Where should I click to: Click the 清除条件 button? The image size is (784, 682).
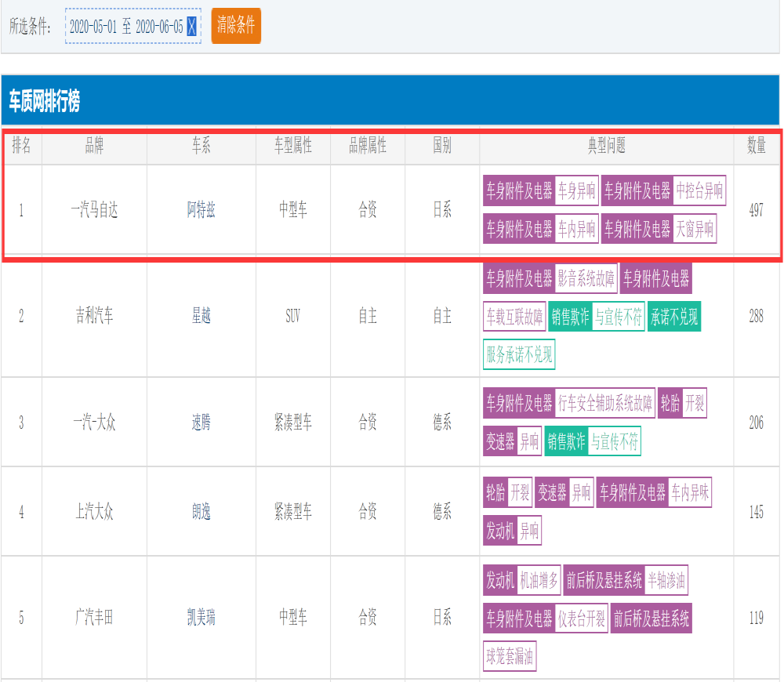pyautogui.click(x=236, y=26)
